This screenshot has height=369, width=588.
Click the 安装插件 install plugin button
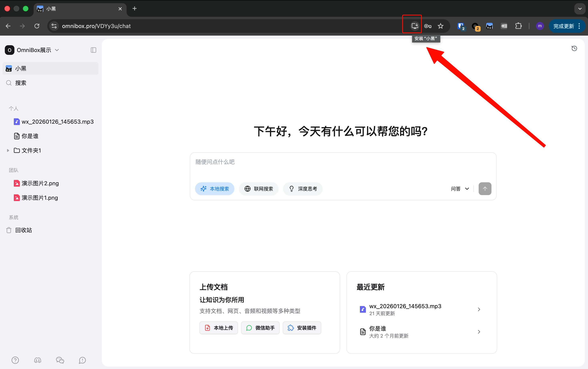[302, 328]
